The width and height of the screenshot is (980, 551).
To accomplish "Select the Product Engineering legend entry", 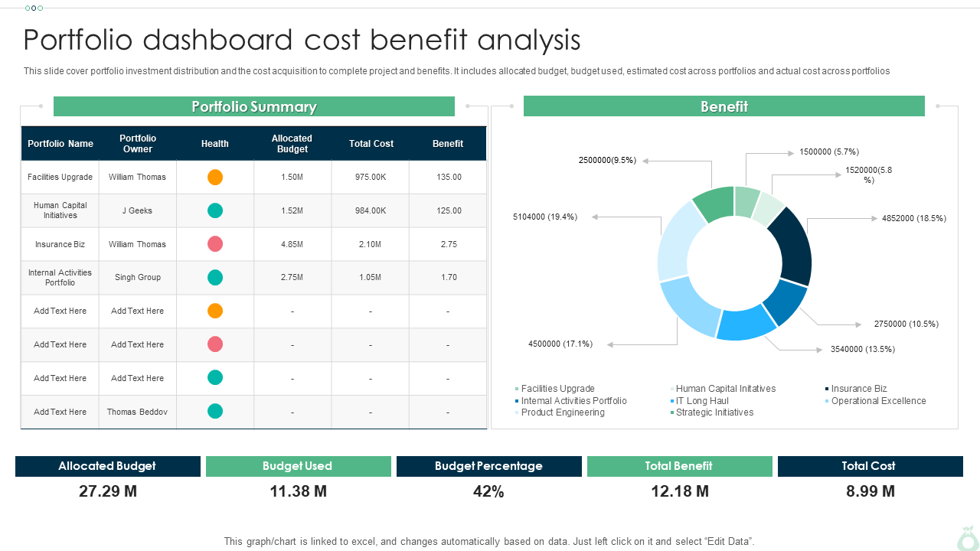I will pyautogui.click(x=560, y=412).
